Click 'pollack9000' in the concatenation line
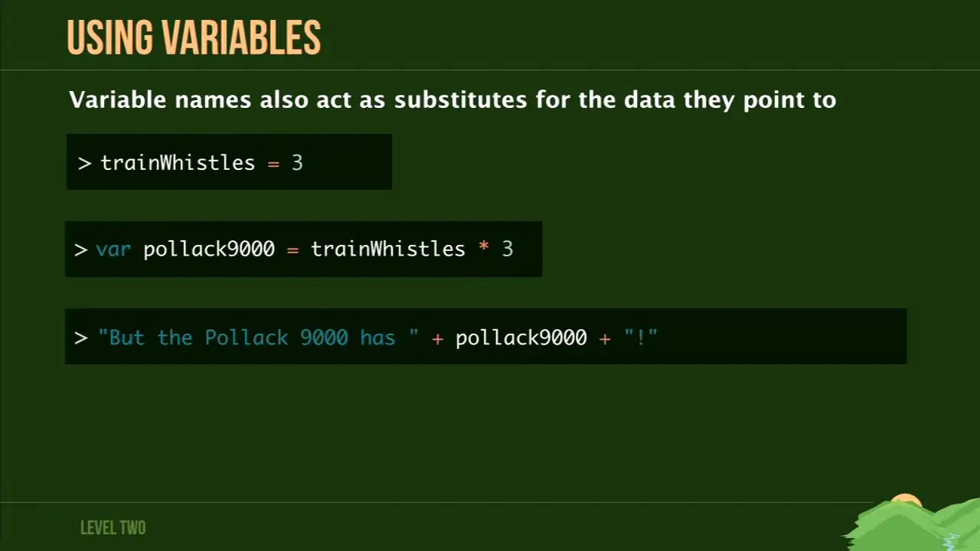 [521, 337]
